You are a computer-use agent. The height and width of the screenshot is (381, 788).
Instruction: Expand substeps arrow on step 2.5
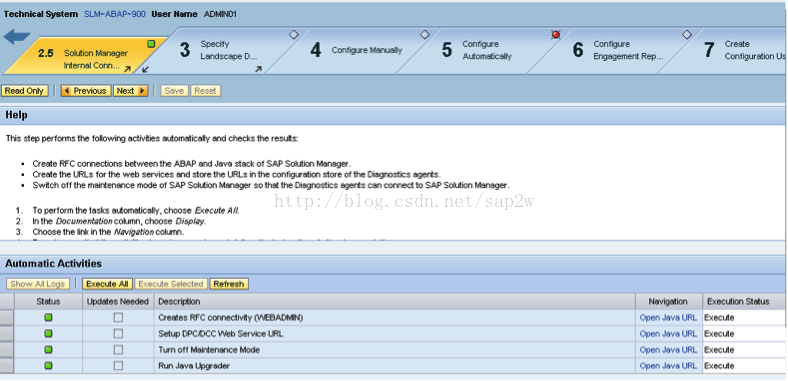click(128, 69)
